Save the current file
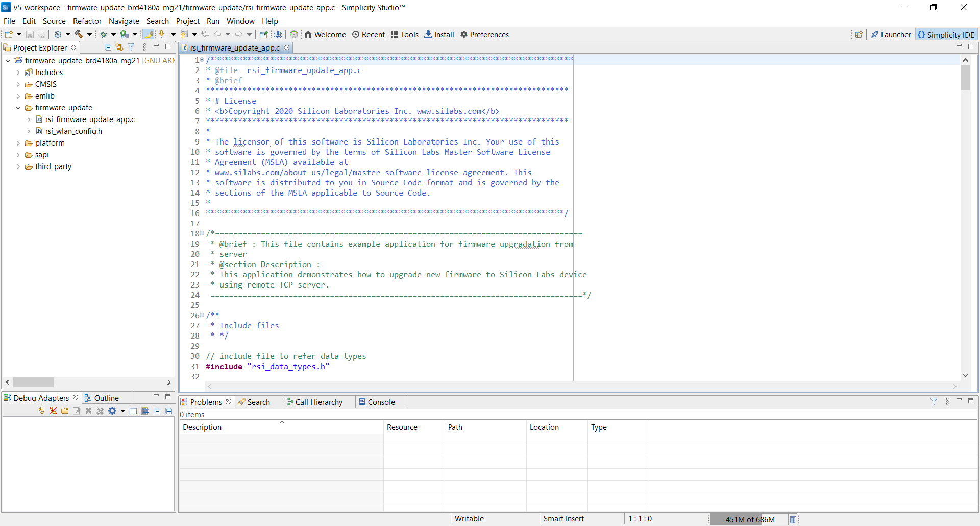980x526 pixels. click(x=29, y=34)
